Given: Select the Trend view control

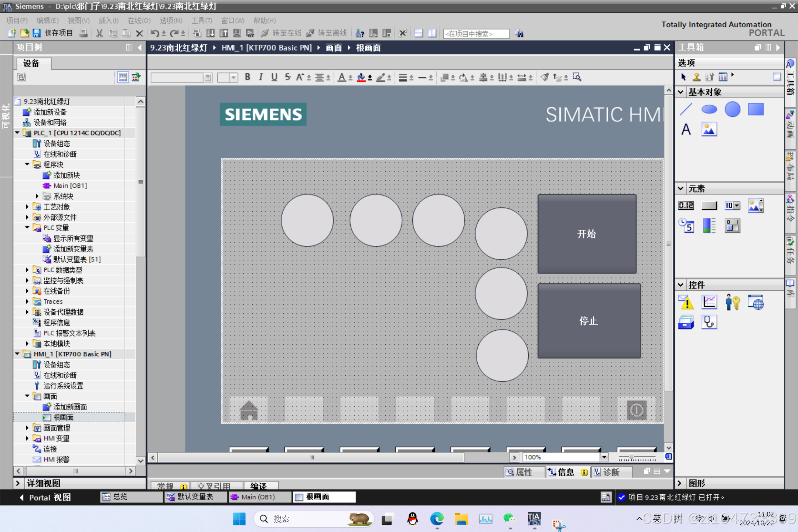Looking at the screenshot, I should point(709,302).
